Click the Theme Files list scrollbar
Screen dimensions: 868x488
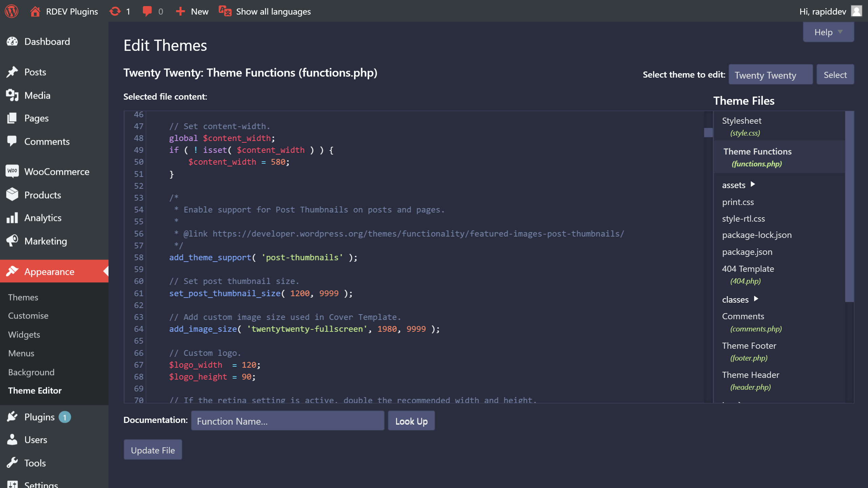pos(849,206)
